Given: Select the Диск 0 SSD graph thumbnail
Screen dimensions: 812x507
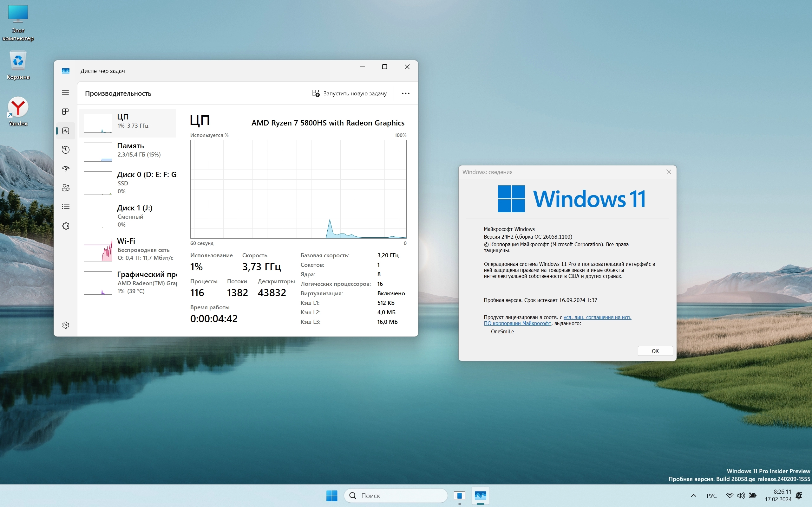Looking at the screenshot, I should [98, 183].
